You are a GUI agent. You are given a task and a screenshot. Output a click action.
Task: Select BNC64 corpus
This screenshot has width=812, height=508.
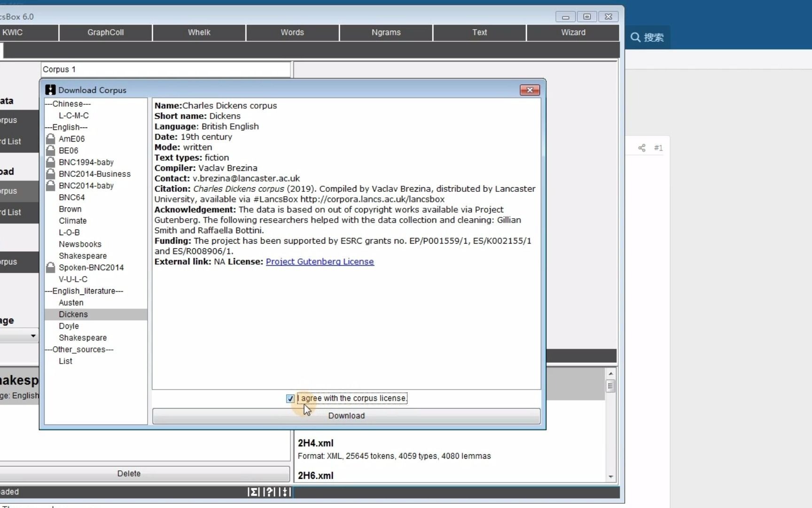[x=72, y=198]
